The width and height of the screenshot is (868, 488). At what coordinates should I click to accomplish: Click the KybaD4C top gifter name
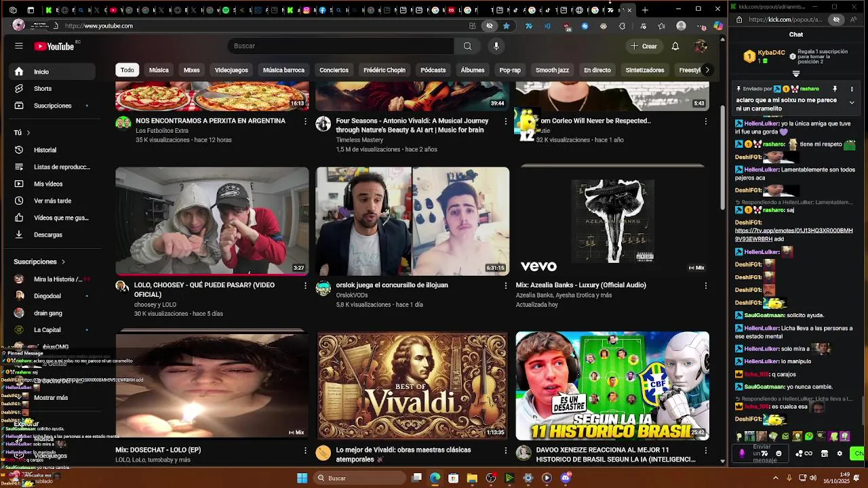click(772, 52)
